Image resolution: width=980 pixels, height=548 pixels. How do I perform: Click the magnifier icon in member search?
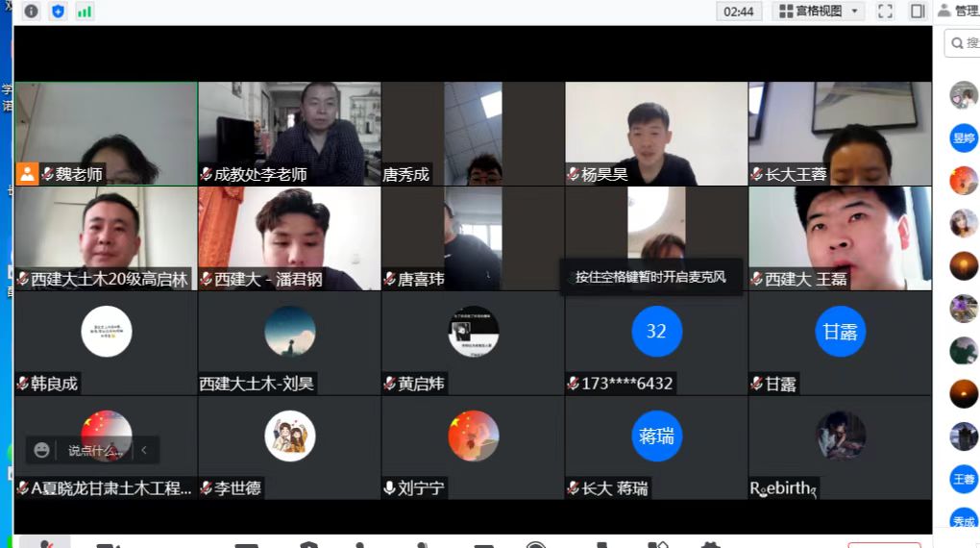(x=958, y=43)
